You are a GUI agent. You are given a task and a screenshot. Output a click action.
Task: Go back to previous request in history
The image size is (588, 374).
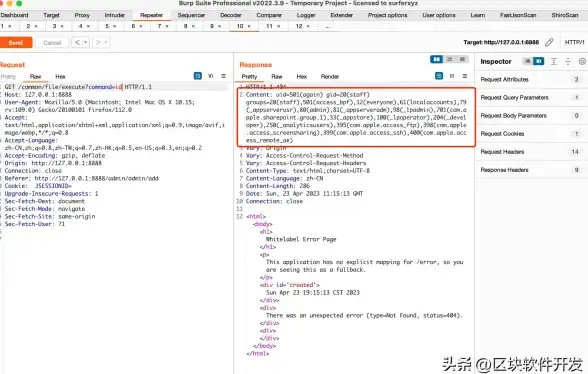pyautogui.click(x=77, y=42)
